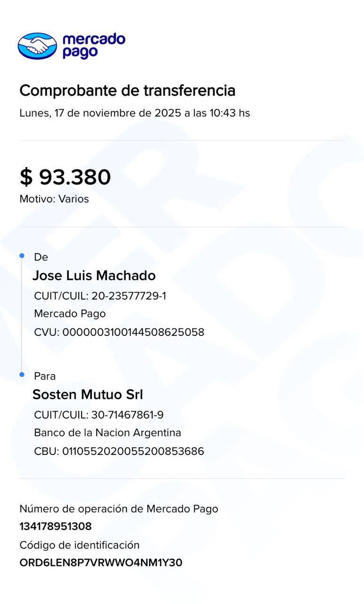Click the Mercado Pago handshake logo icon

click(x=37, y=46)
